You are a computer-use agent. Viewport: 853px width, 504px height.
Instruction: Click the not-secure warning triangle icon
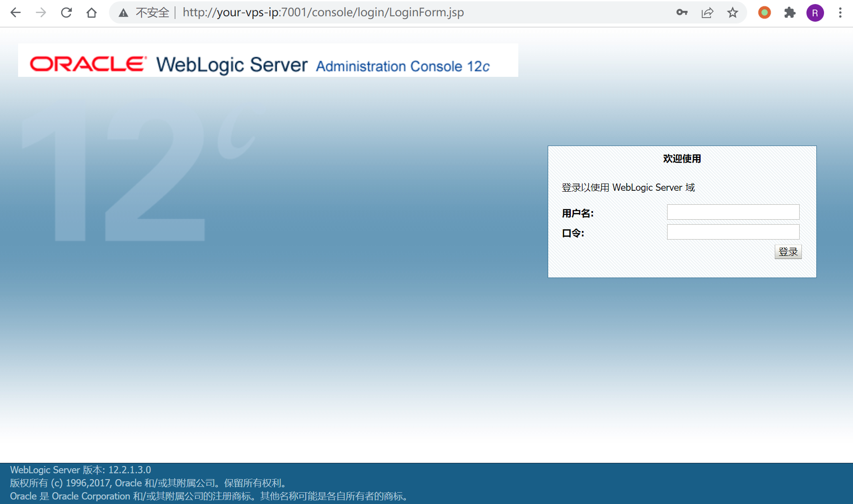(123, 13)
